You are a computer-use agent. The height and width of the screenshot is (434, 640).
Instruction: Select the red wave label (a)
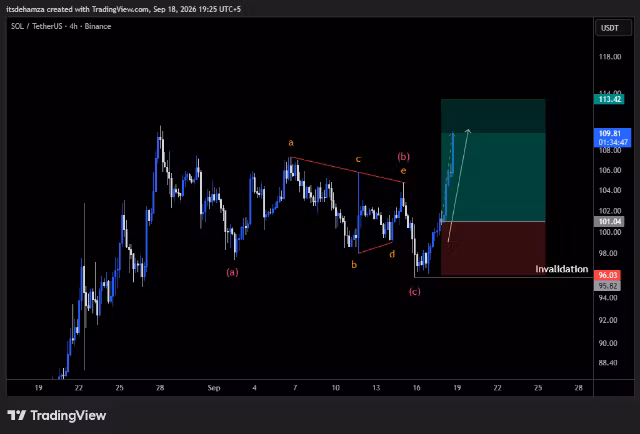232,272
